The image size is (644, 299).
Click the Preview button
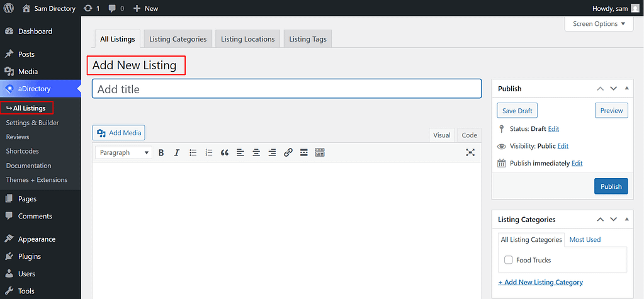[611, 111]
